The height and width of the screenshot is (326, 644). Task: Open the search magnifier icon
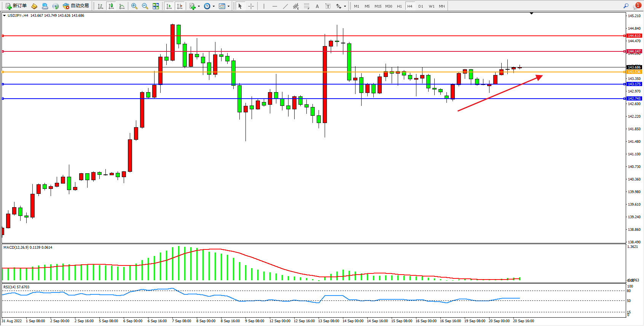tap(626, 6)
